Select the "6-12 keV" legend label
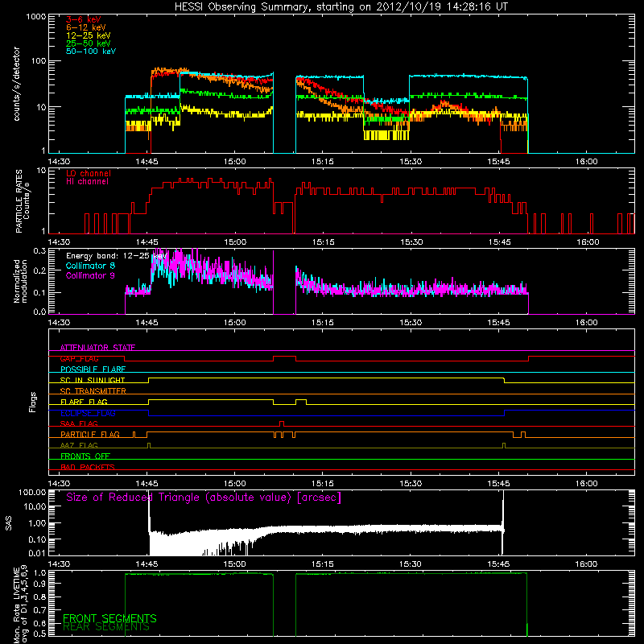This screenshot has height=644, width=644. pyautogui.click(x=86, y=27)
